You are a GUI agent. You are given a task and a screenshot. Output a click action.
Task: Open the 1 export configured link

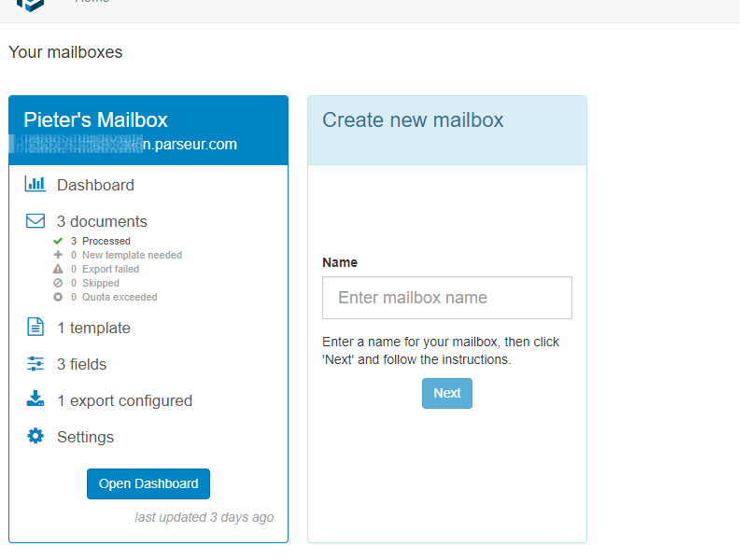[x=124, y=401]
